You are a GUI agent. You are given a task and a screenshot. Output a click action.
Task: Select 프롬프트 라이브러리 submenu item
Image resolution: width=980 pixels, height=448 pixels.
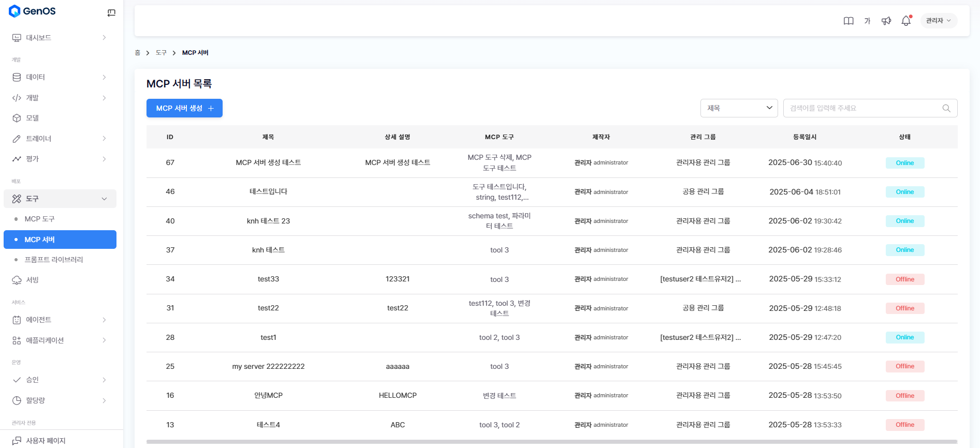pos(54,260)
